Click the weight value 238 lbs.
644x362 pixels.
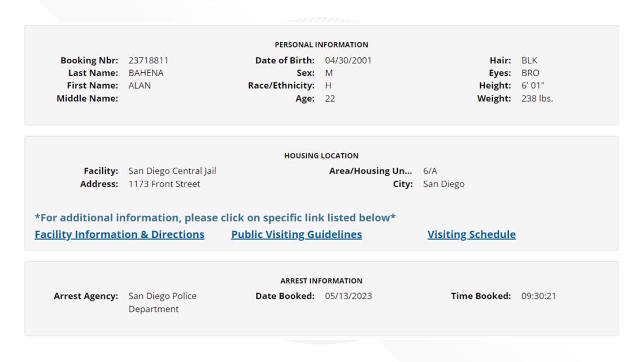pos(537,98)
